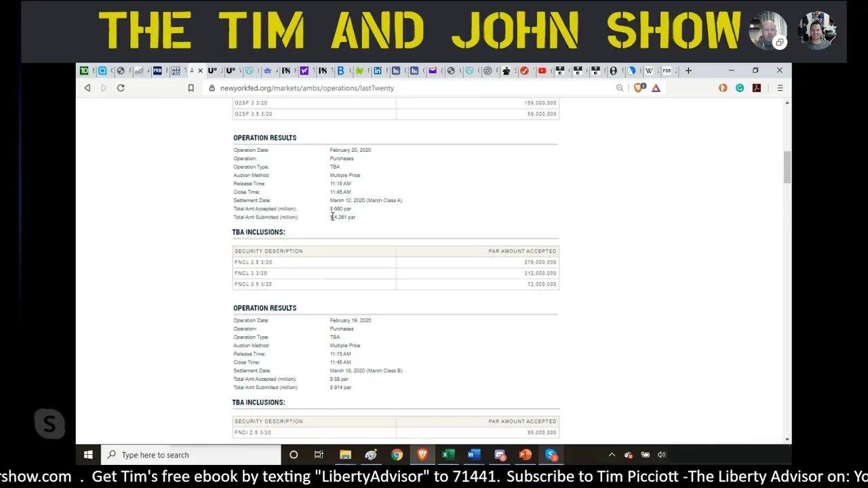Open the green Grammarly extension icon
Image resolution: width=868 pixels, height=488 pixels.
point(740,88)
